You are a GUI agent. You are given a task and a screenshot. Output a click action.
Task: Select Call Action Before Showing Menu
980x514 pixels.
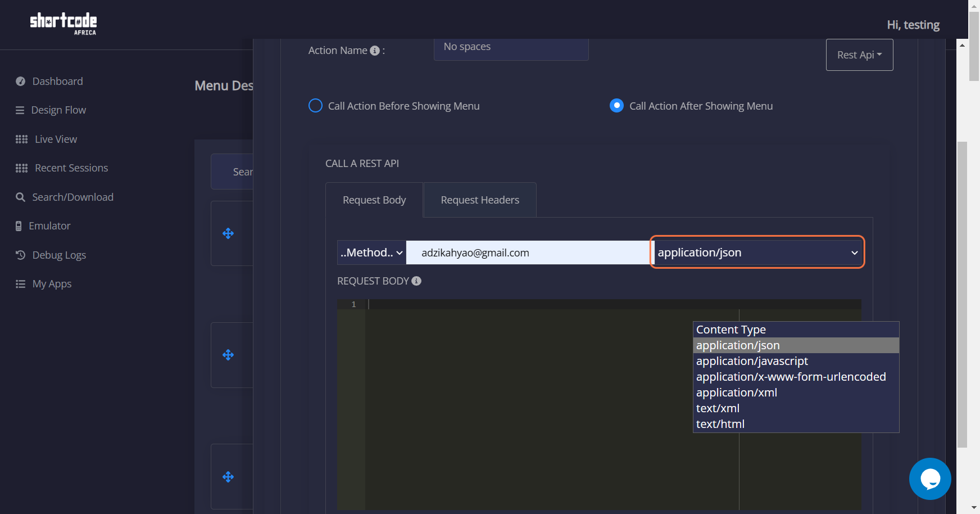316,106
